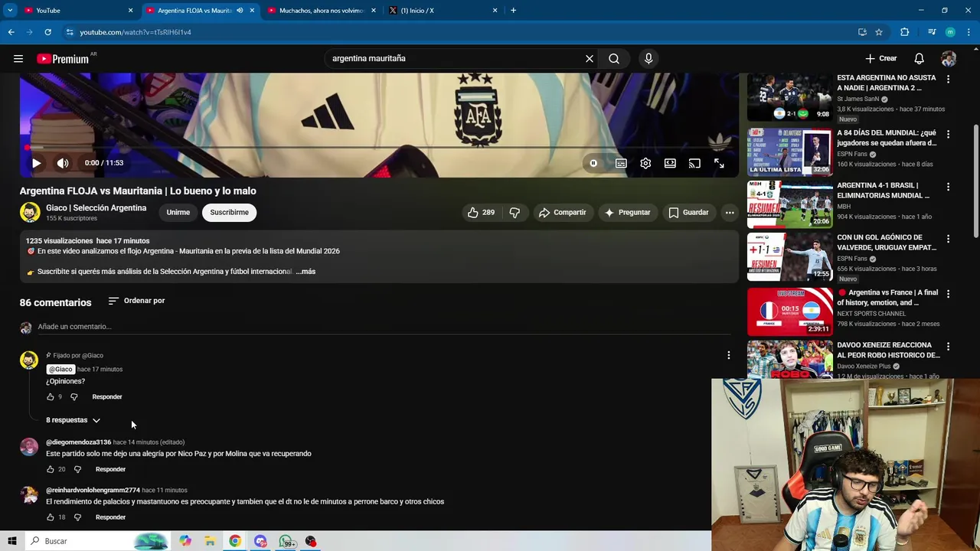Dislike the pinned ¿Opiniones? comment
The width and height of the screenshot is (980, 551).
tap(74, 396)
